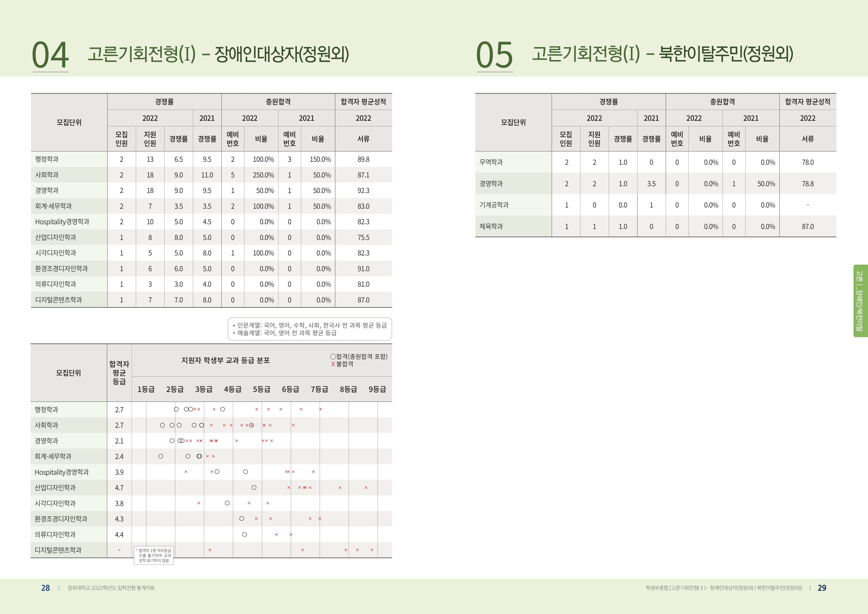
Task: Click the 인문계열 subject note box
Action: (310, 329)
